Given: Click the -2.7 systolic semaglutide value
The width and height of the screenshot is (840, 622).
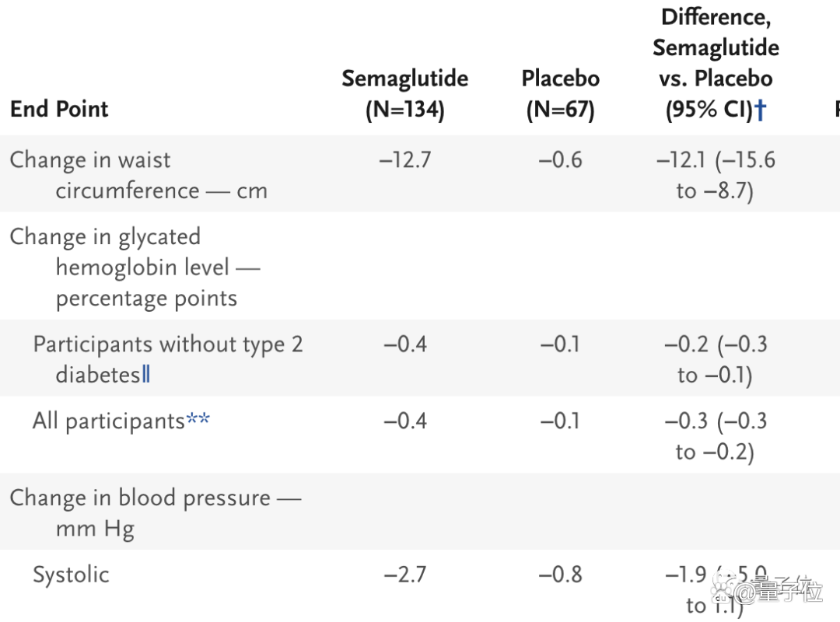Looking at the screenshot, I should click(x=405, y=575).
